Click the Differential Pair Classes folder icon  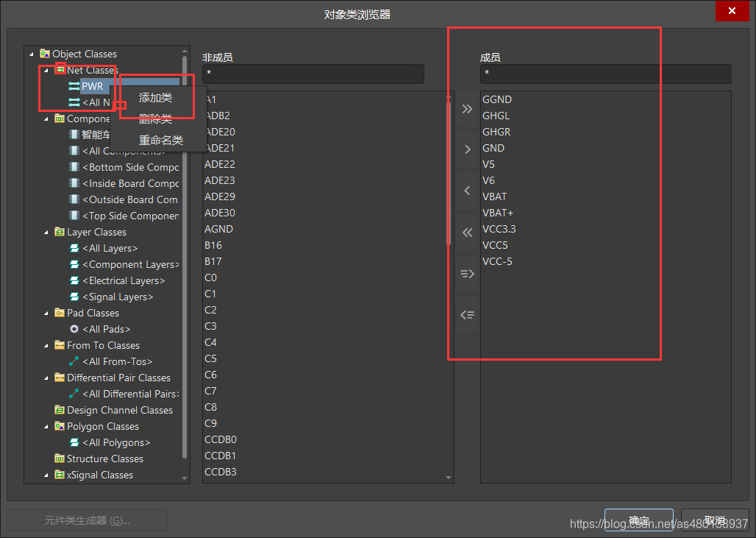click(60, 378)
